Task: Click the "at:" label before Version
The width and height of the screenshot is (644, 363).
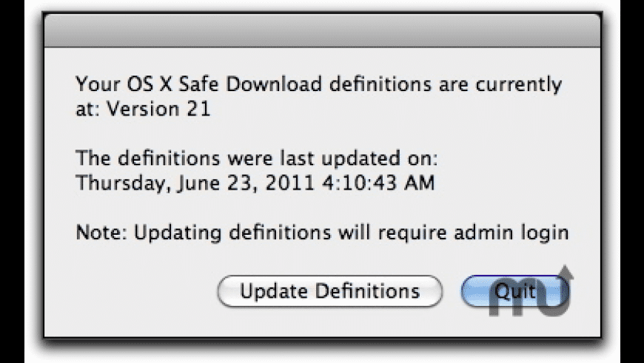Action: 88,109
